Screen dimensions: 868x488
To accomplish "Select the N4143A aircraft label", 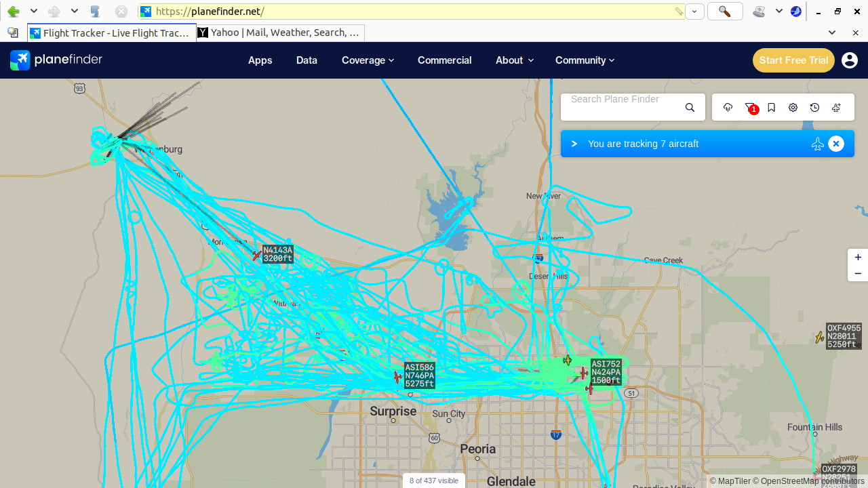I will [278, 254].
